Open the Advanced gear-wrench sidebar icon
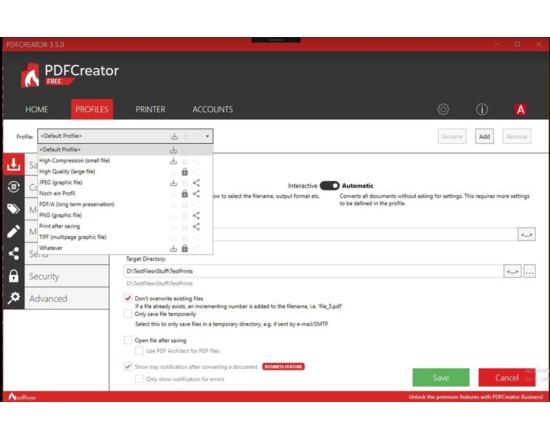This screenshot has width=550, height=440. tap(13, 298)
